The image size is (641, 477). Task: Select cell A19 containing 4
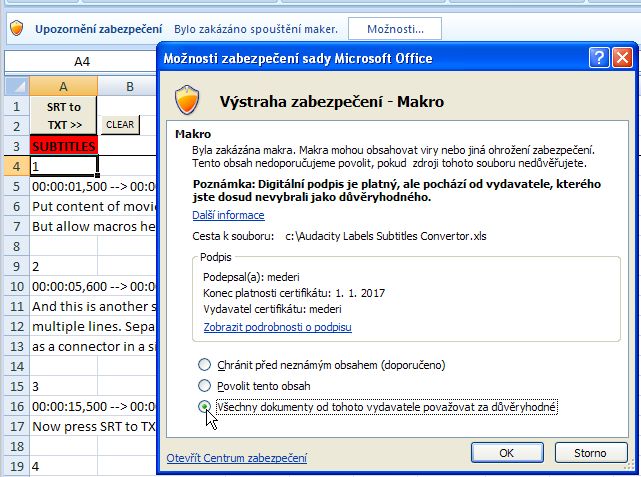[x=64, y=466]
